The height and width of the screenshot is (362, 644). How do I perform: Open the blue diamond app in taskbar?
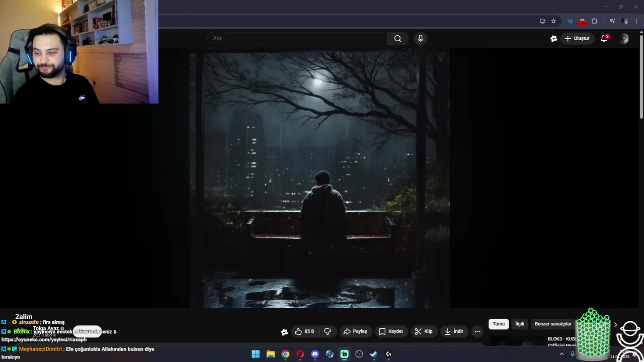point(330,354)
